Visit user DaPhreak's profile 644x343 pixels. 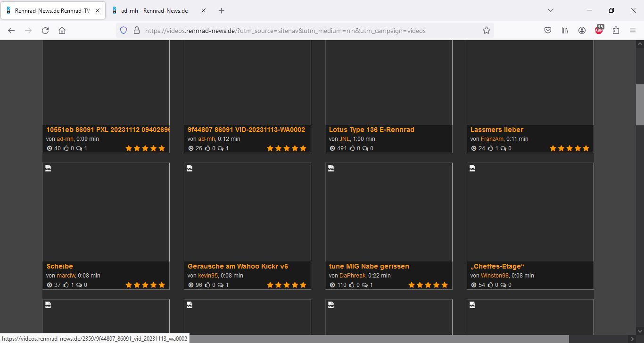coord(352,276)
